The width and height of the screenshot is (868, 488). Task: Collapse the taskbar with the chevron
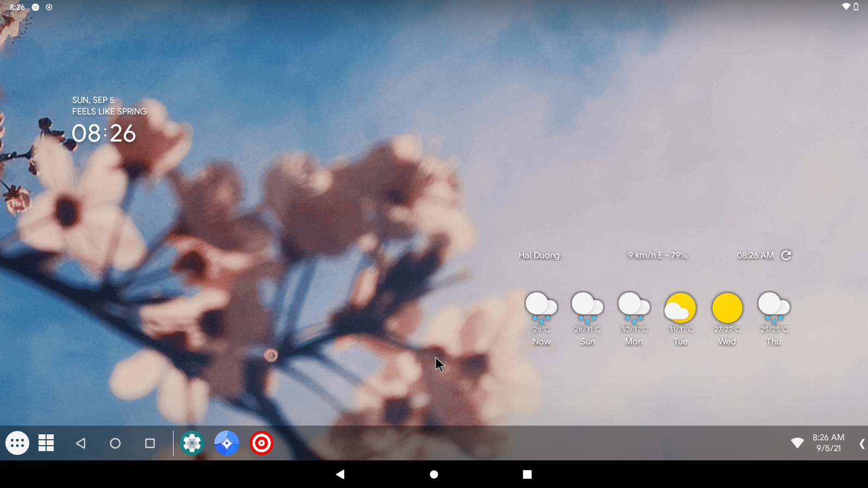(861, 444)
